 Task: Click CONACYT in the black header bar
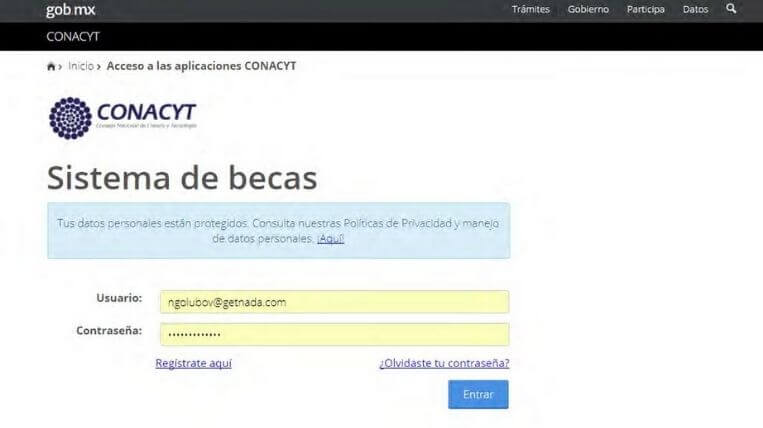click(73, 36)
